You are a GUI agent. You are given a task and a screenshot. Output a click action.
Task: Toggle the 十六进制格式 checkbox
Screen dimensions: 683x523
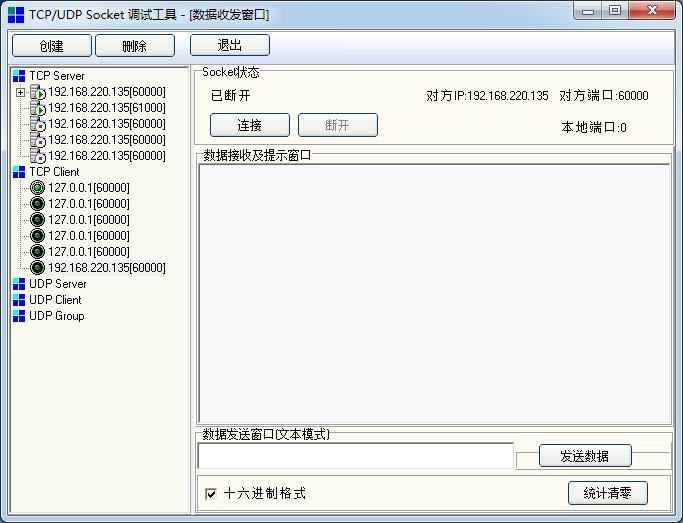click(x=211, y=494)
